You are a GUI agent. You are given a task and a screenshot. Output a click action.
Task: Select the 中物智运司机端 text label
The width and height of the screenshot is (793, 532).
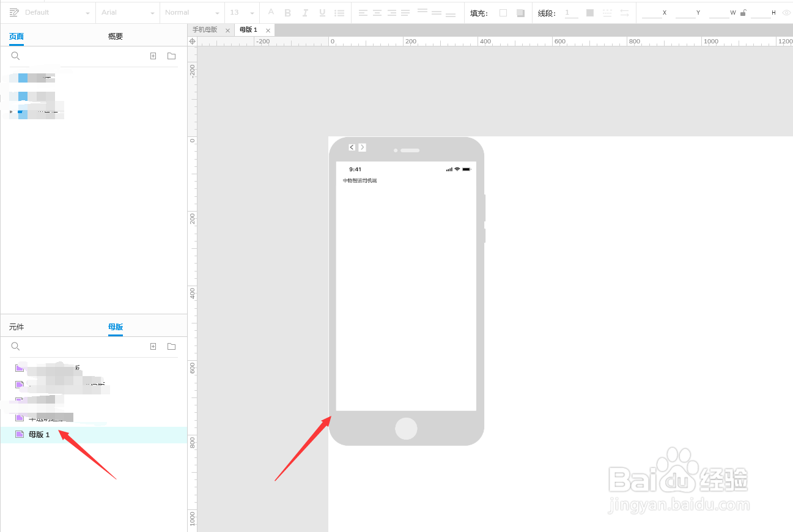(360, 181)
